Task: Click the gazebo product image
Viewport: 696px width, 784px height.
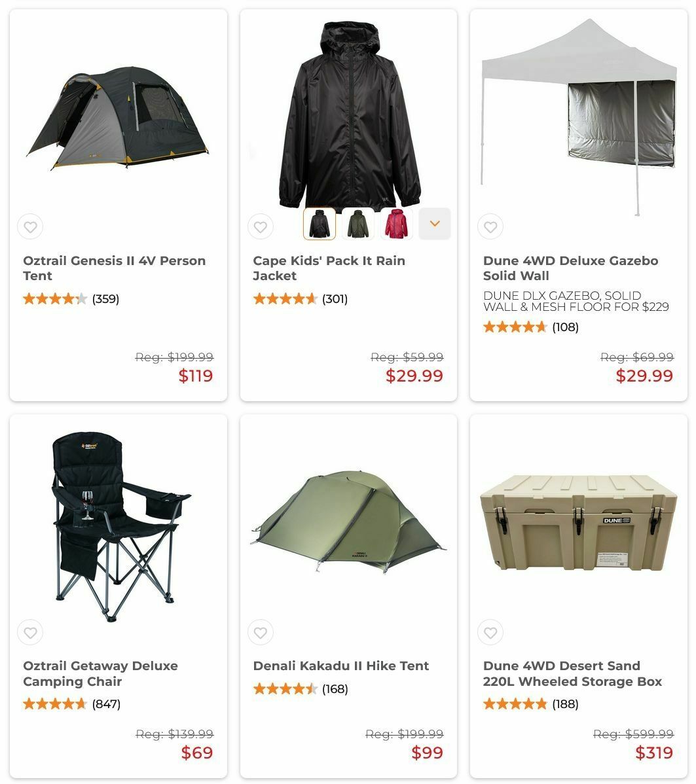Action: 579,116
